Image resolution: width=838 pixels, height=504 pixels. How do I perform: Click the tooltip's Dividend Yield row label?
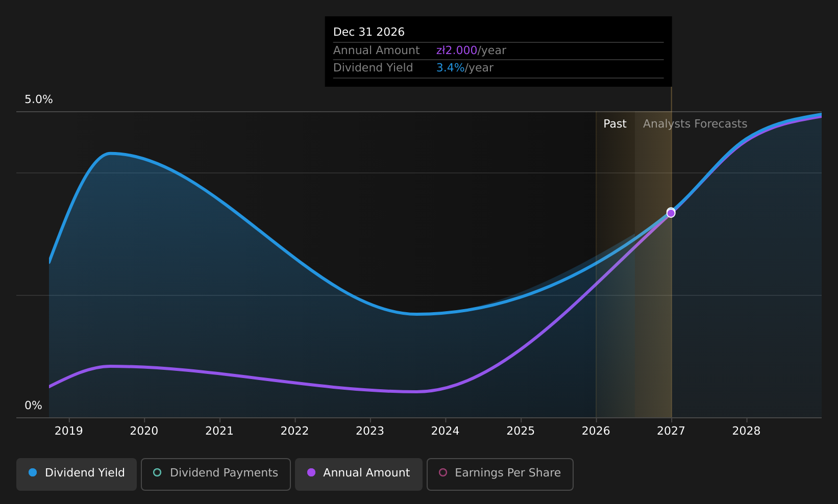coord(373,68)
